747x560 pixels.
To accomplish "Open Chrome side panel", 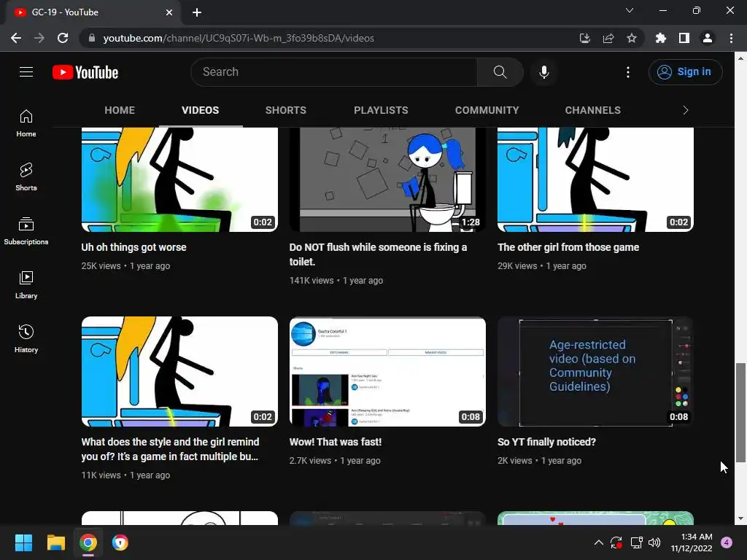I will point(684,38).
